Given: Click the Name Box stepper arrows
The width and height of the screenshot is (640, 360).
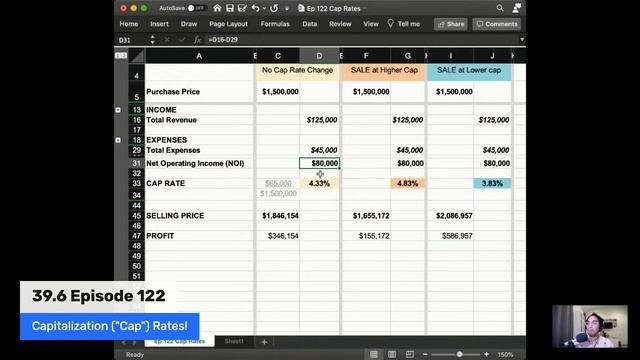Looking at the screenshot, I should (x=152, y=40).
